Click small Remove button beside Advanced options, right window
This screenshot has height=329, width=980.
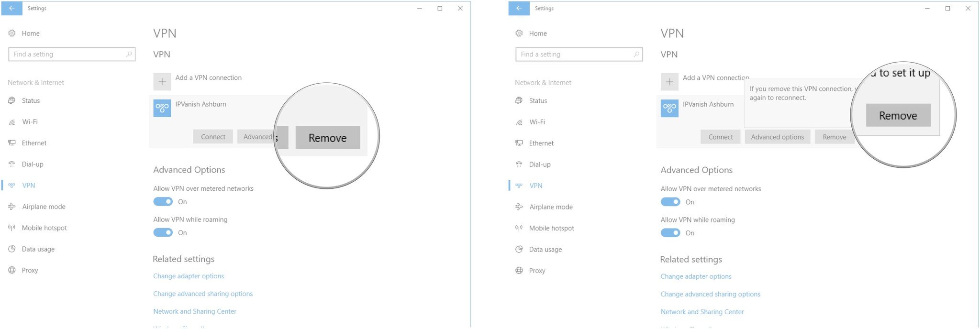click(x=834, y=137)
